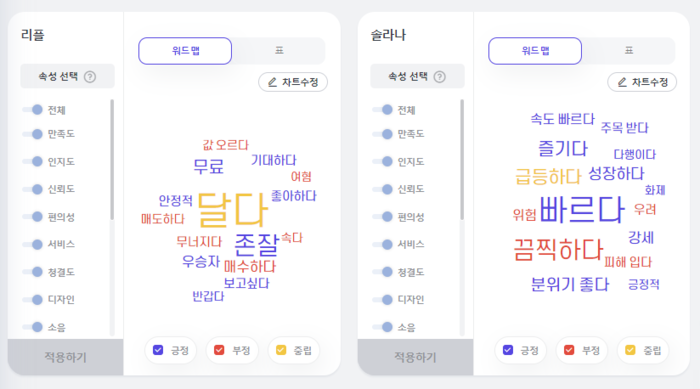Toggle 소음 switch in 리플 panel
The image size is (700, 389).
[33, 327]
